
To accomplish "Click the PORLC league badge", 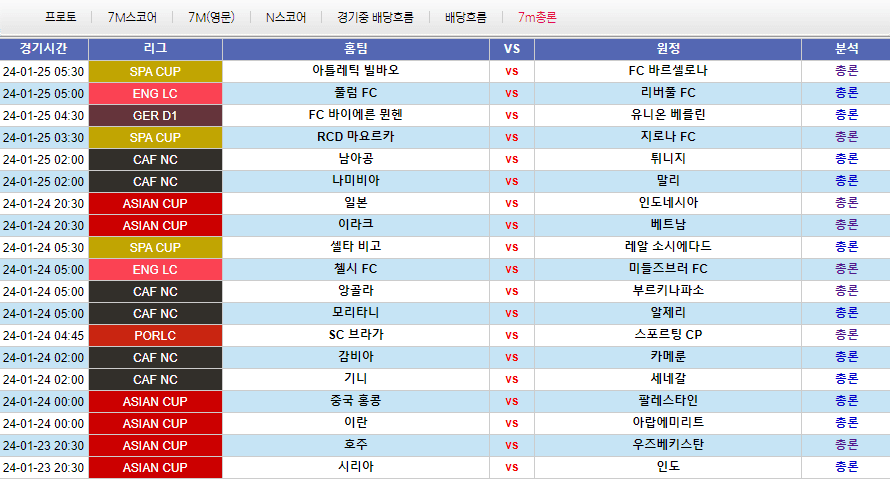I will click(x=155, y=335).
